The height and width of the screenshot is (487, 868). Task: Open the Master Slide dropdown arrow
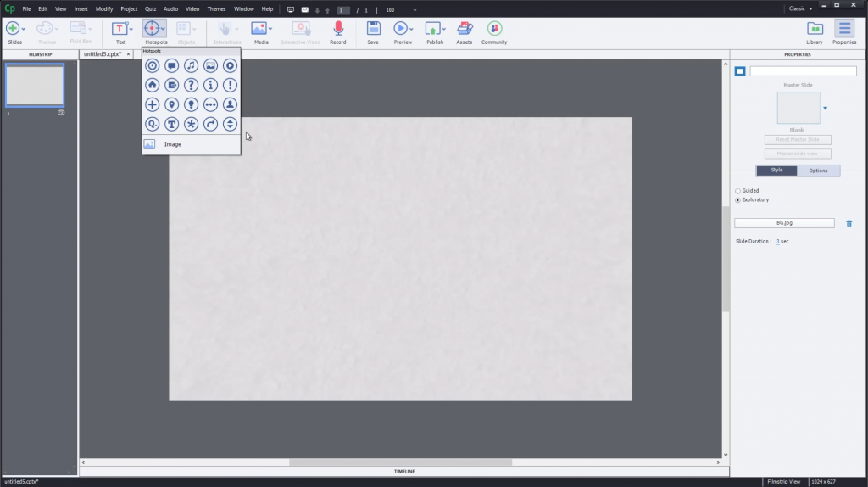pos(825,109)
